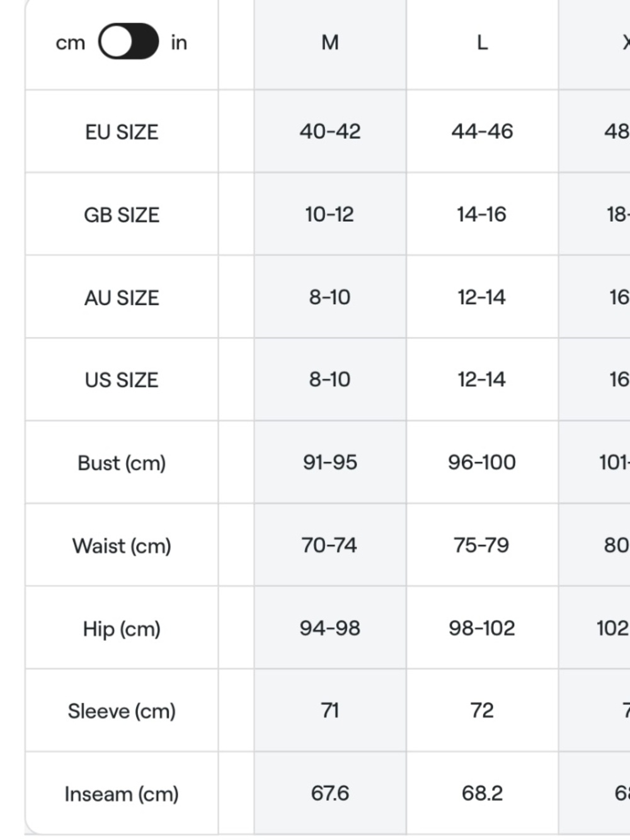Image resolution: width=630 pixels, height=840 pixels.
Task: Select the 70-74 waist measurement cell
Action: click(x=330, y=545)
